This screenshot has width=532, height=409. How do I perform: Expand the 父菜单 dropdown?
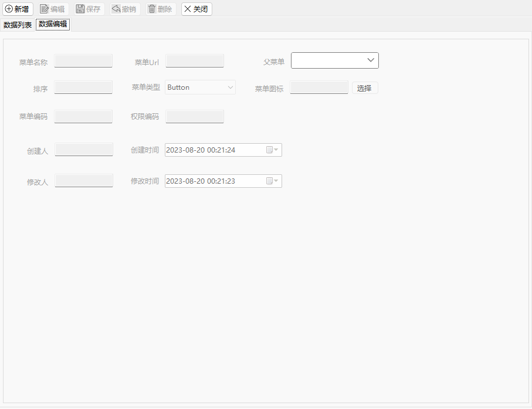tap(371, 60)
